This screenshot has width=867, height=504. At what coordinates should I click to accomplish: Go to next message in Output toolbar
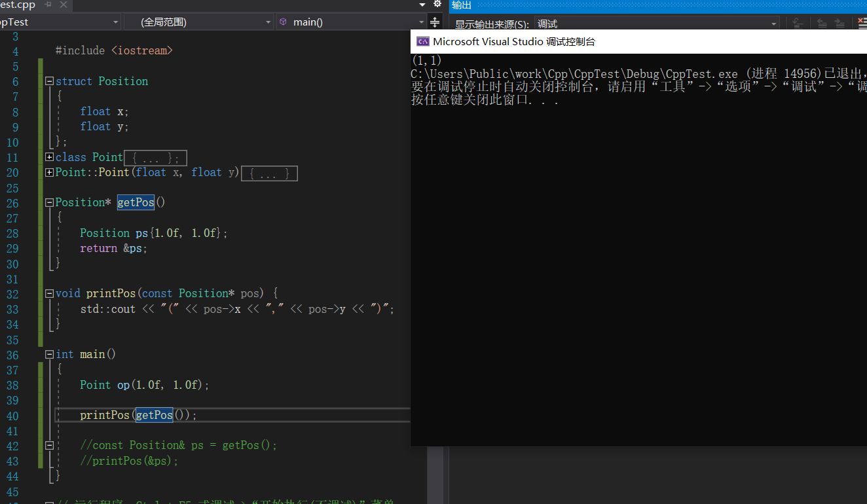839,24
